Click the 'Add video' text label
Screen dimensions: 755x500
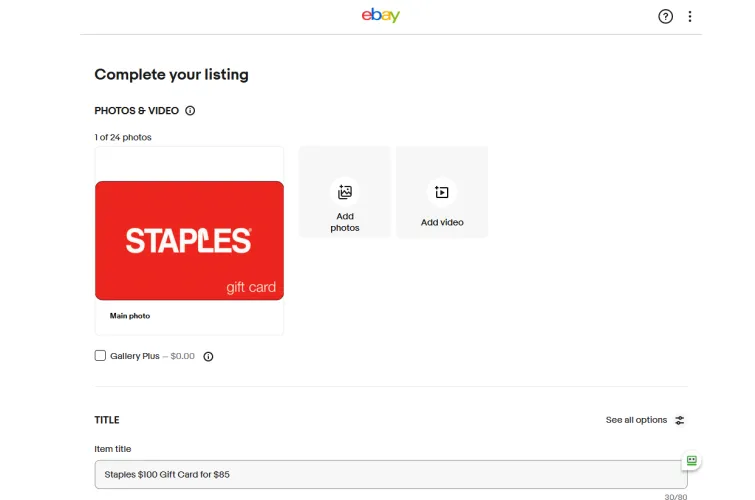442,222
